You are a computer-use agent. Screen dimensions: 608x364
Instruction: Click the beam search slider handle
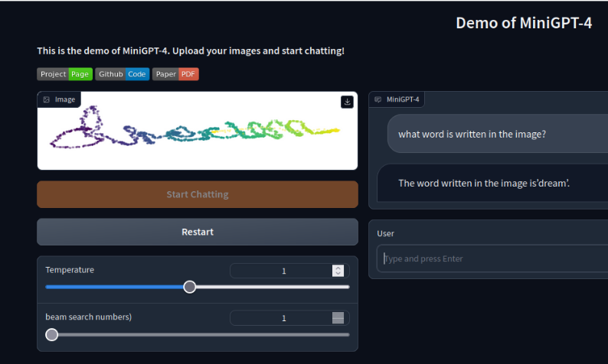[51, 335]
